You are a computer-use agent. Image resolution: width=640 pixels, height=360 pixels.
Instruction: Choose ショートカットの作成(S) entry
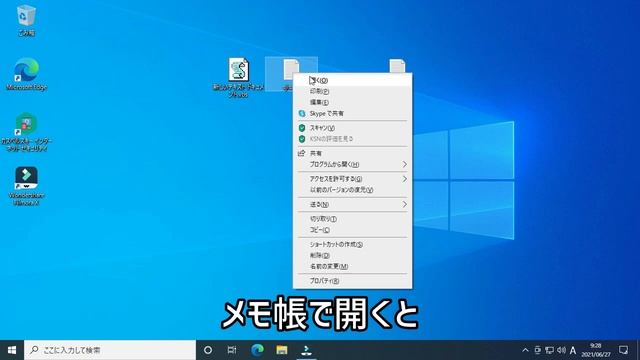pyautogui.click(x=353, y=244)
